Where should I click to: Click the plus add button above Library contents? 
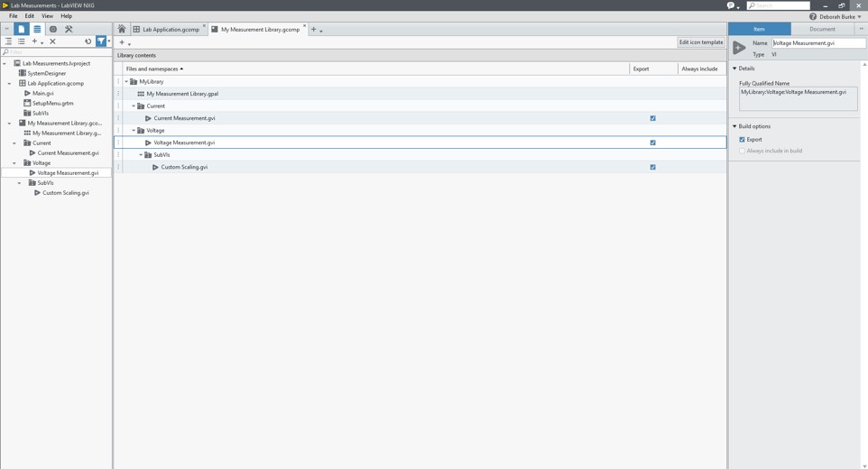point(123,42)
